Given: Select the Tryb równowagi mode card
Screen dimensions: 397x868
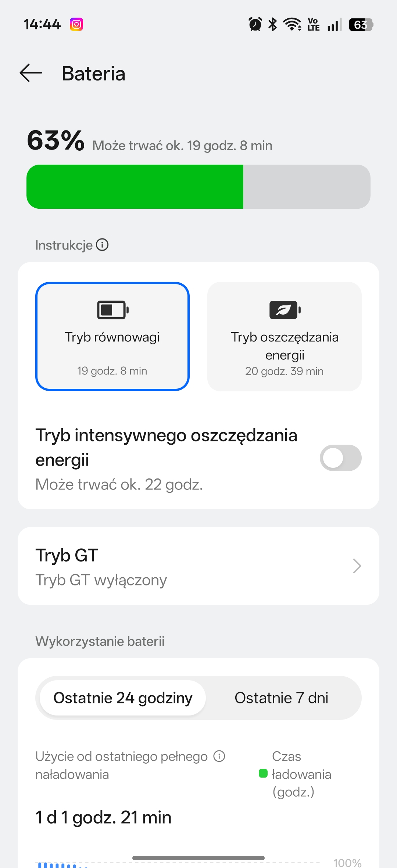Looking at the screenshot, I should coord(112,336).
